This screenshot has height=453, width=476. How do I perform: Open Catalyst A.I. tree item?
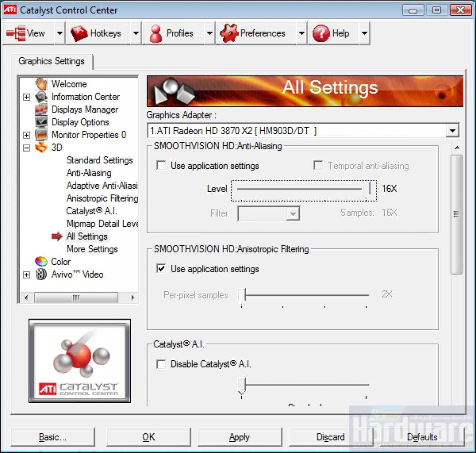(92, 211)
